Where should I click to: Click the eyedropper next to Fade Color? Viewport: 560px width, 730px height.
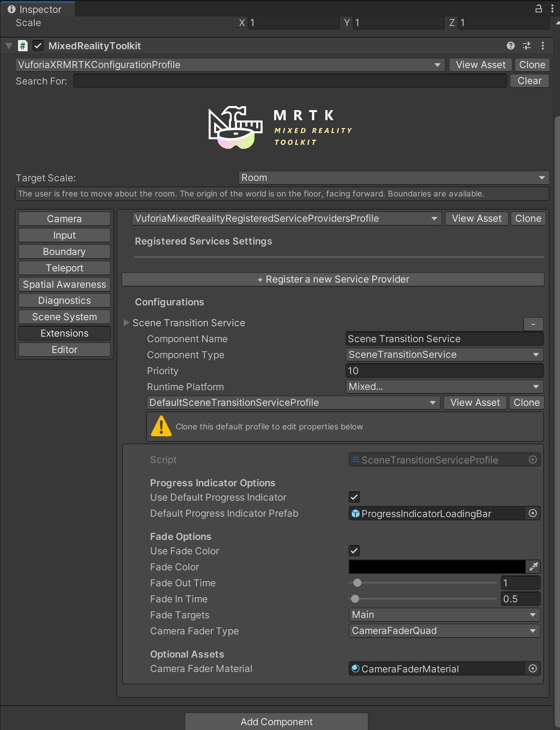[x=534, y=567]
